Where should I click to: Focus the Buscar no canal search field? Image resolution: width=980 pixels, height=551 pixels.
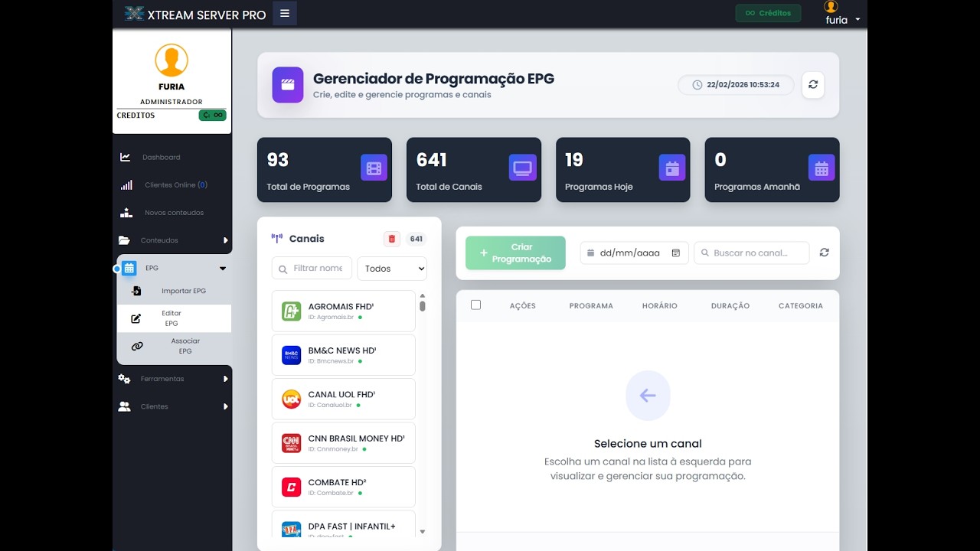[752, 253]
